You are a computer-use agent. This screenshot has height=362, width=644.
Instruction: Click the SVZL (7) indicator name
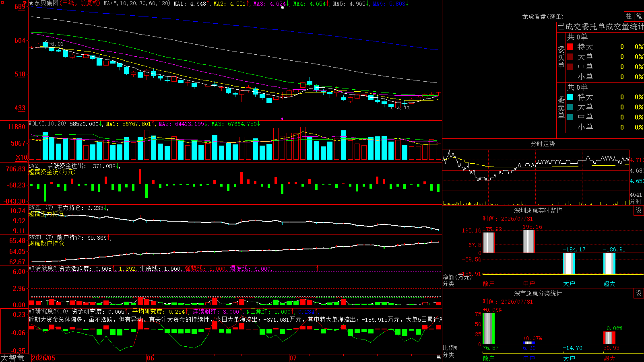click(41, 208)
